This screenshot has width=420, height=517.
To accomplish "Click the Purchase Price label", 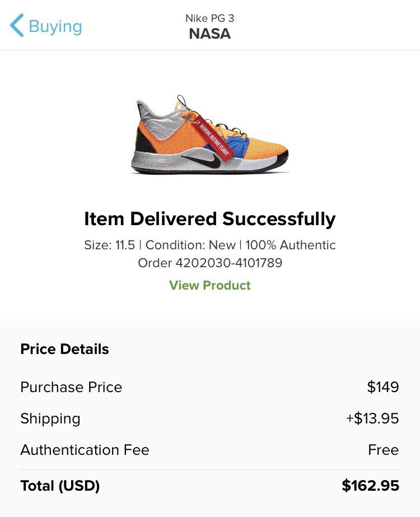I will pyautogui.click(x=71, y=387).
